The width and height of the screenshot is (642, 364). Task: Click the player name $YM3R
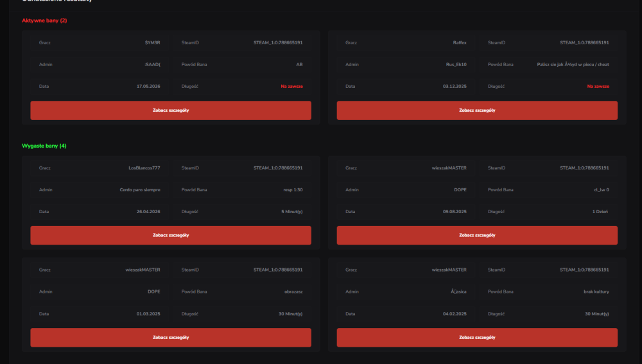pyautogui.click(x=152, y=42)
